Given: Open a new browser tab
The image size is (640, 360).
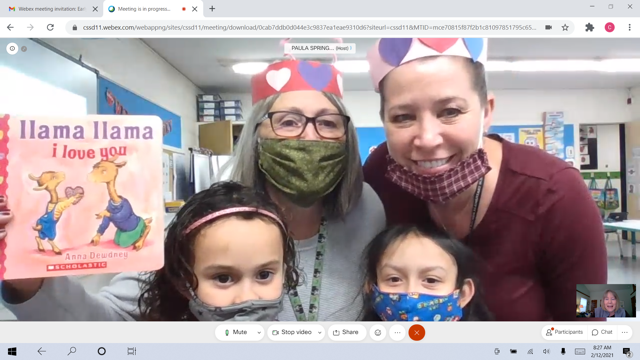Looking at the screenshot, I should click(212, 9).
